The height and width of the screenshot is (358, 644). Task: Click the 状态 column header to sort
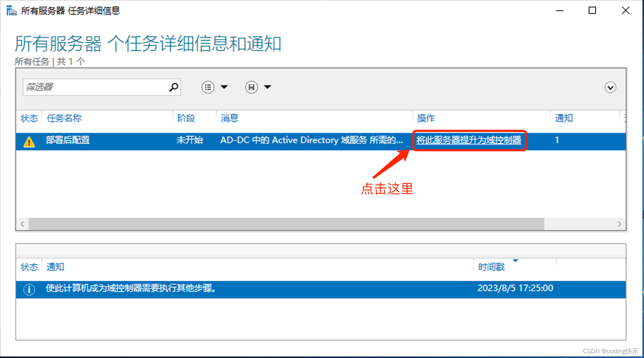tap(29, 118)
